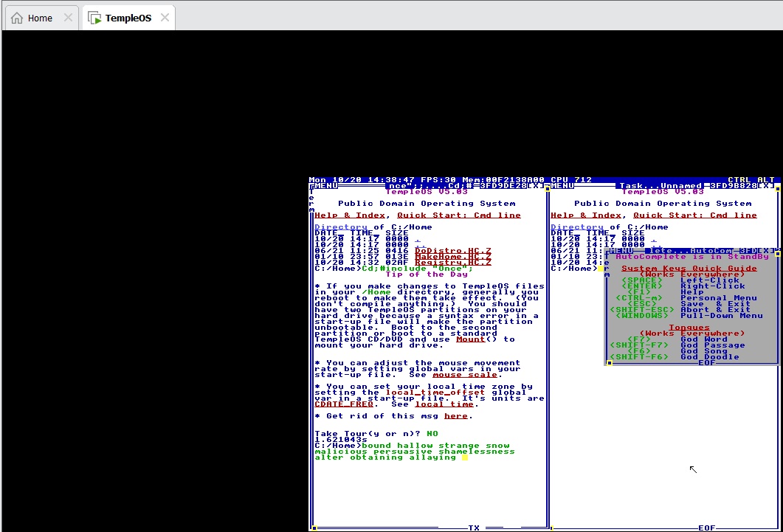Click the right window's top-right corner handle
The width and height of the screenshot is (783, 532).
pos(778,189)
